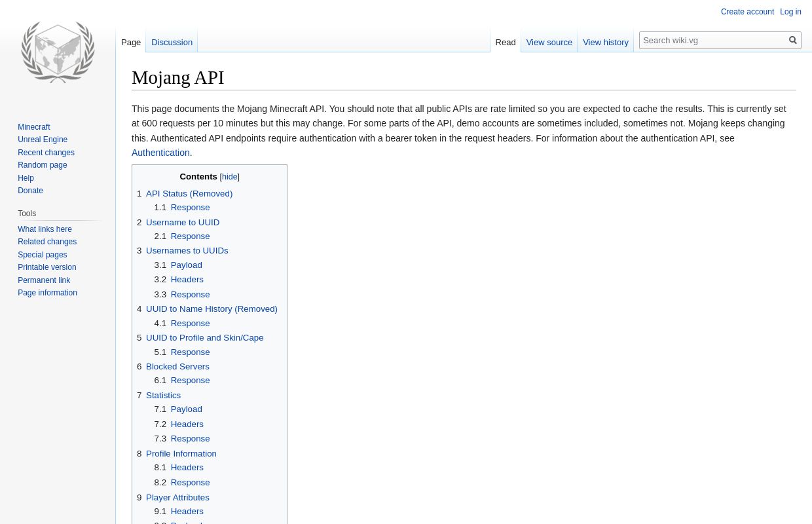This screenshot has height=524, width=812.
Task: Click the Donate link
Action: [30, 191]
